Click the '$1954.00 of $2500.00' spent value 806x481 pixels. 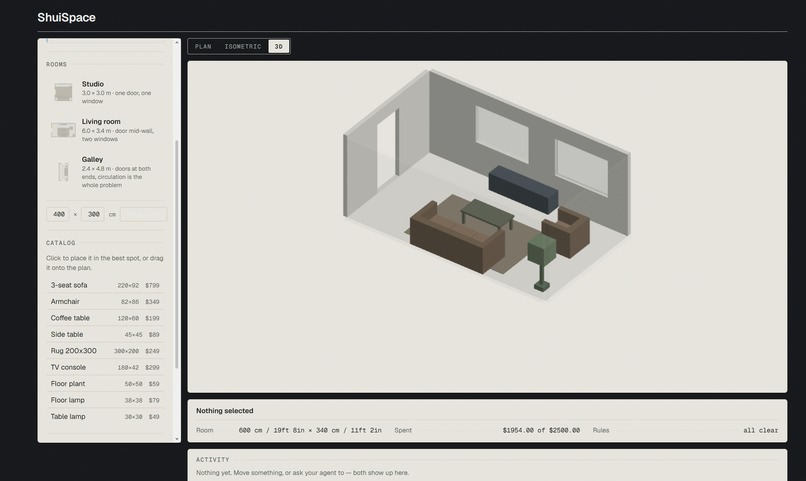pos(541,431)
